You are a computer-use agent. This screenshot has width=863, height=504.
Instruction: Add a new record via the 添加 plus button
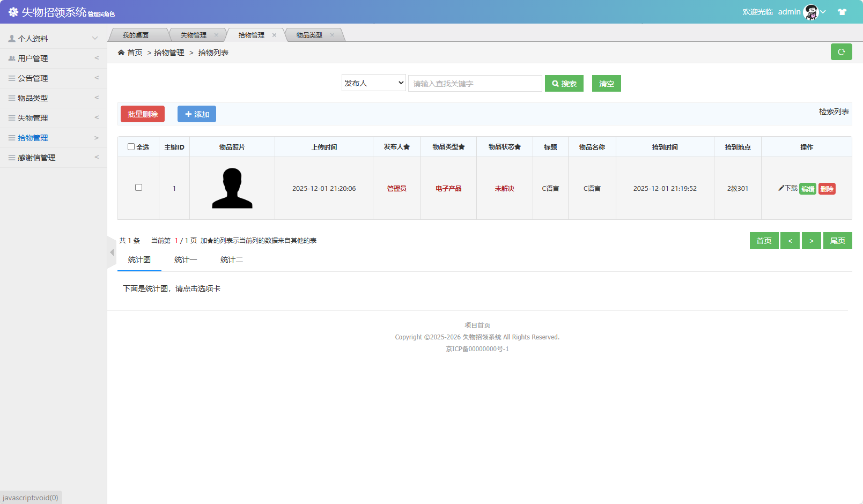[196, 114]
